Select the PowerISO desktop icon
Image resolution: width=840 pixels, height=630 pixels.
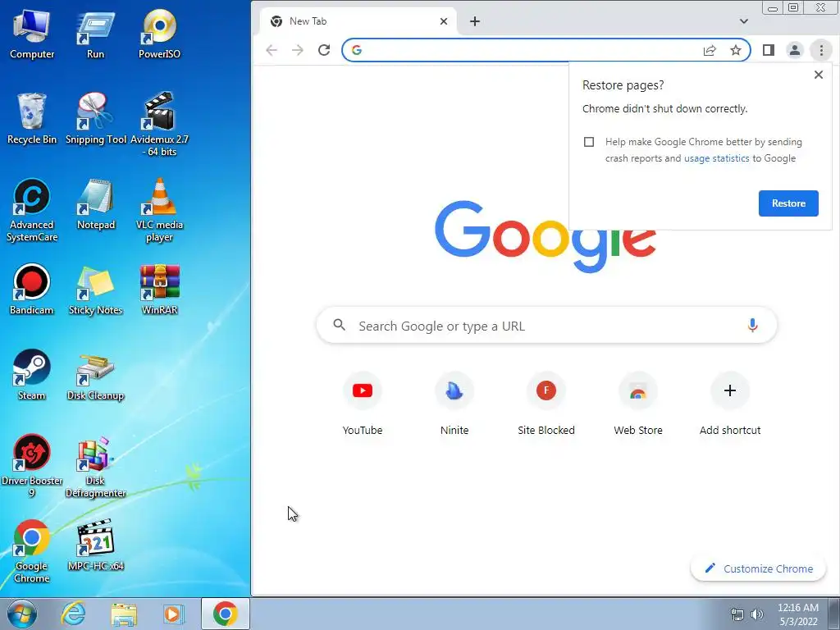pos(159,34)
